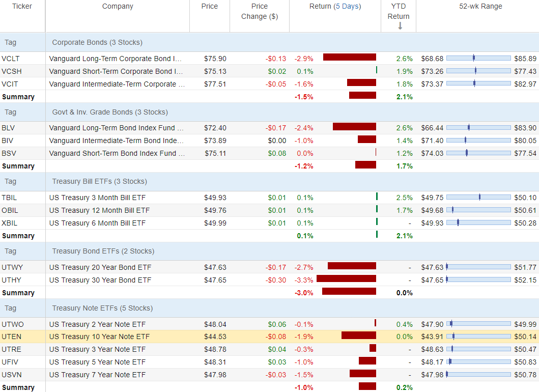539x392 pixels.
Task: Click Corporate Bonds summary YTD 2.1%
Action: coord(405,97)
